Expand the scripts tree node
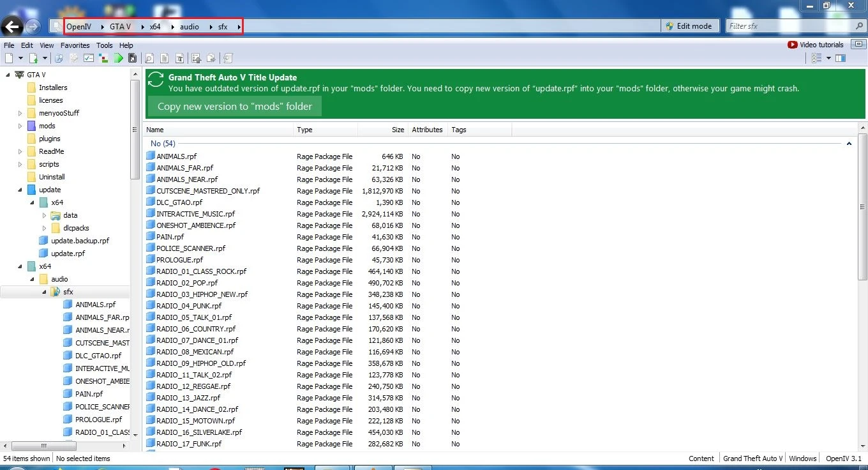Screen dimensions: 868x470 [20, 164]
